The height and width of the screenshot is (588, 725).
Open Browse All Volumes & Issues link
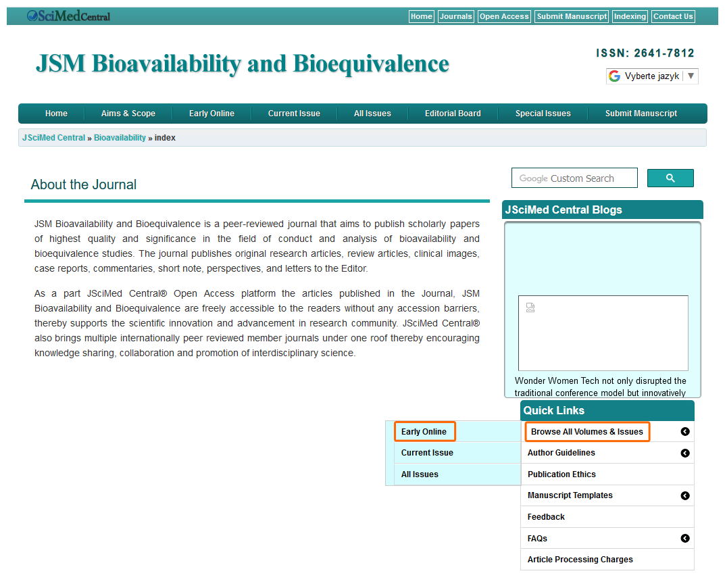(586, 432)
